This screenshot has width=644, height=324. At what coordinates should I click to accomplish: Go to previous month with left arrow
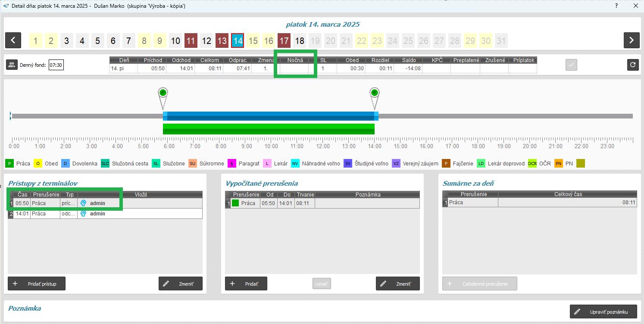tap(13, 40)
